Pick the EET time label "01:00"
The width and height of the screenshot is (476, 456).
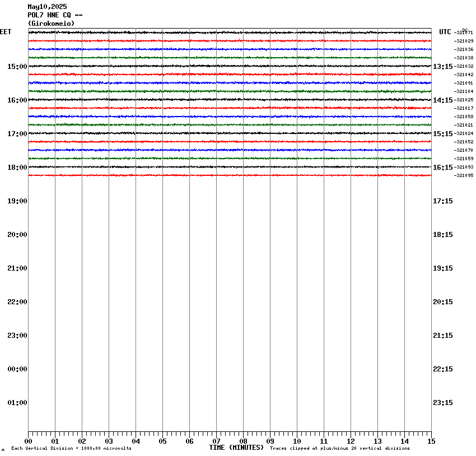click(x=17, y=403)
